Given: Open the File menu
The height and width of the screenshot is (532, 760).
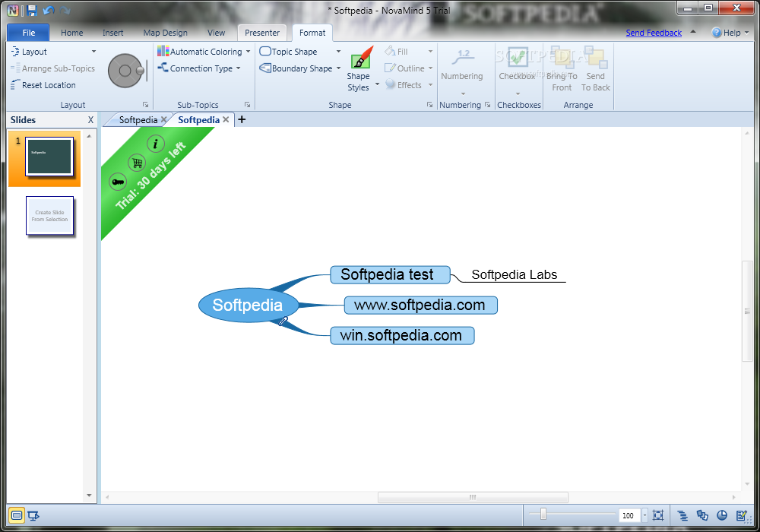Looking at the screenshot, I should click(29, 33).
